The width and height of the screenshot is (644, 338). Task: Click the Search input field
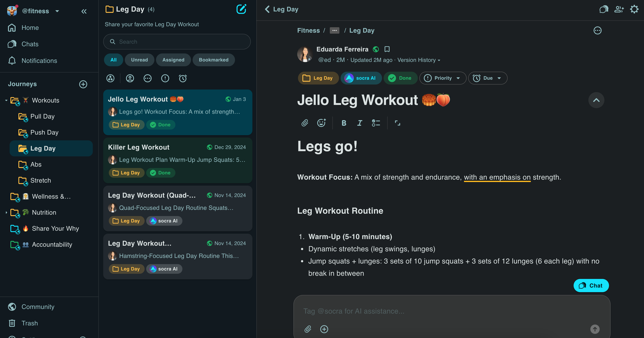pyautogui.click(x=177, y=42)
